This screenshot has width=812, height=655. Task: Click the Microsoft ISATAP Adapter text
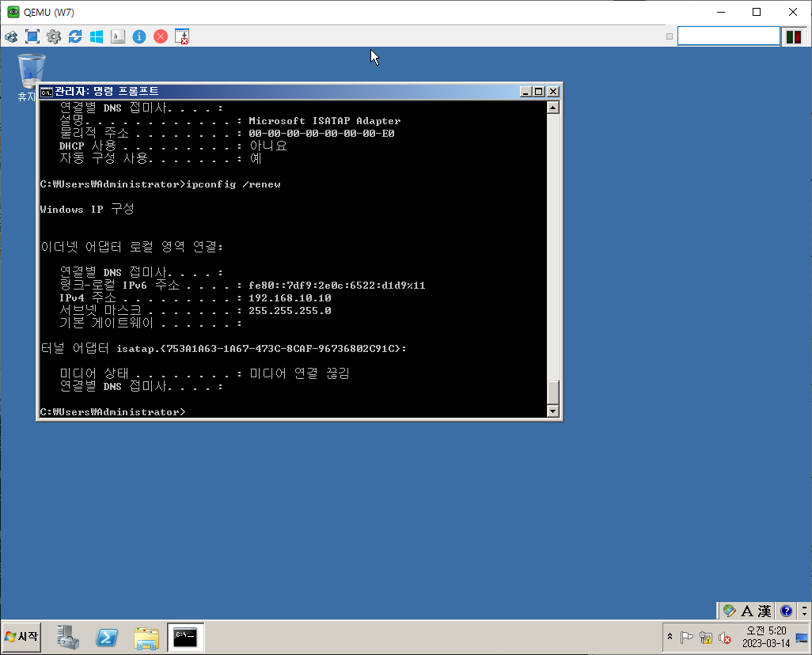point(324,121)
